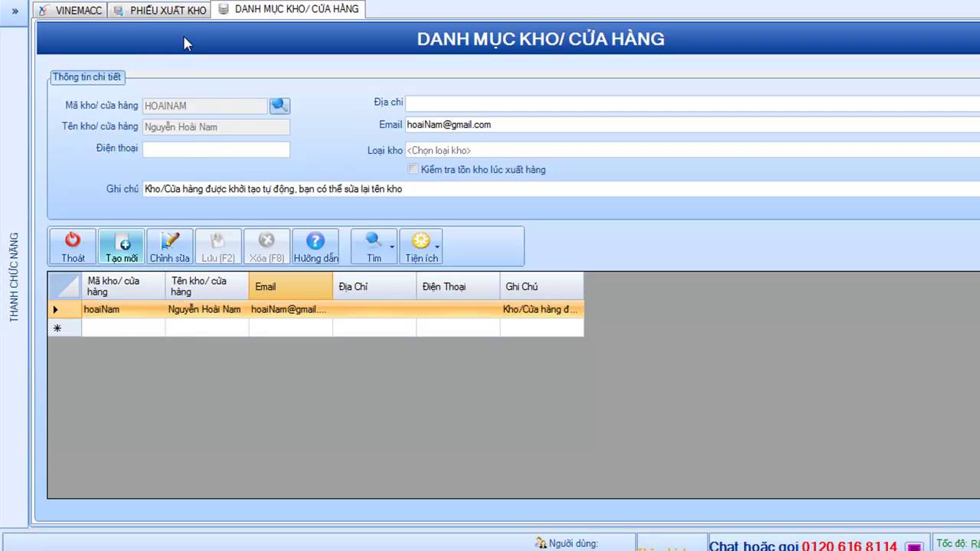Open the Hướng dẫn help icon
Screen dimensions: 980x551
[x=315, y=246]
